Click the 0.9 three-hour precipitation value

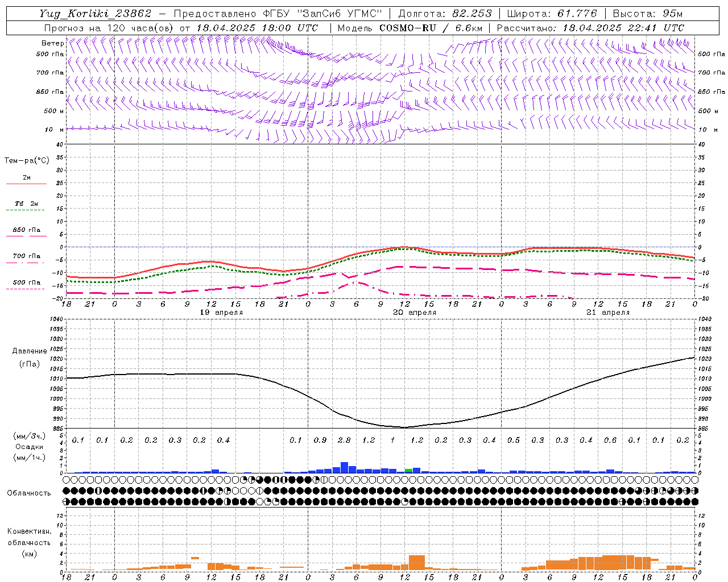[x=320, y=440]
